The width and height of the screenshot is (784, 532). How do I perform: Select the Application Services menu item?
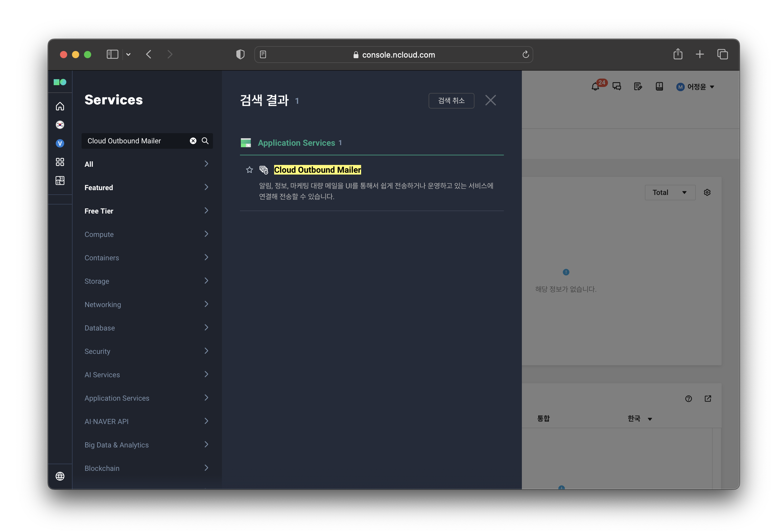[146, 398]
